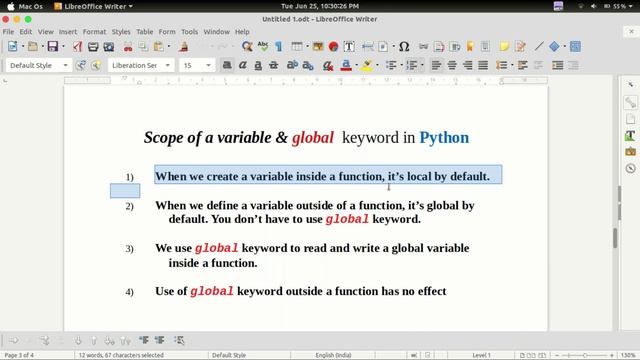
Task: Click the New document icon
Action: [12, 47]
